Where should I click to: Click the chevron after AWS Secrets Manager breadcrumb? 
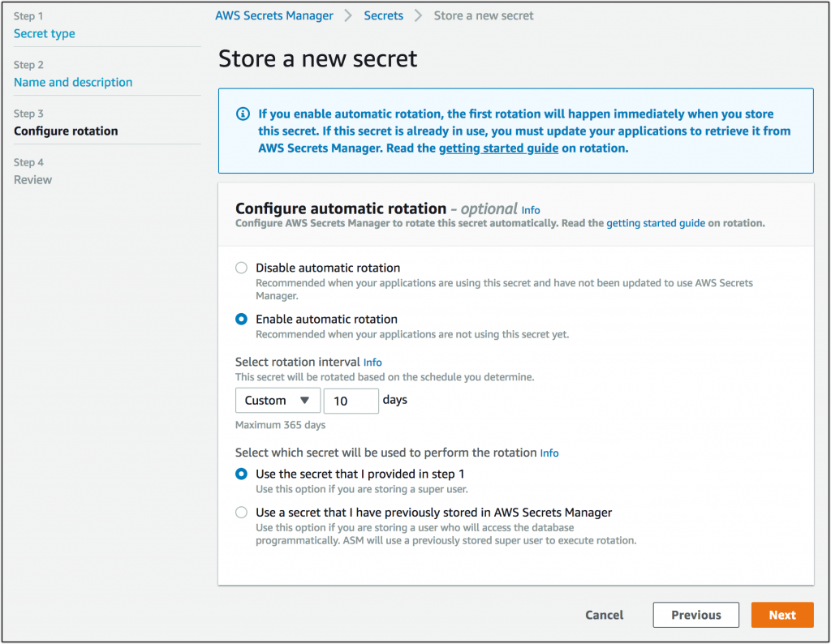tap(348, 15)
